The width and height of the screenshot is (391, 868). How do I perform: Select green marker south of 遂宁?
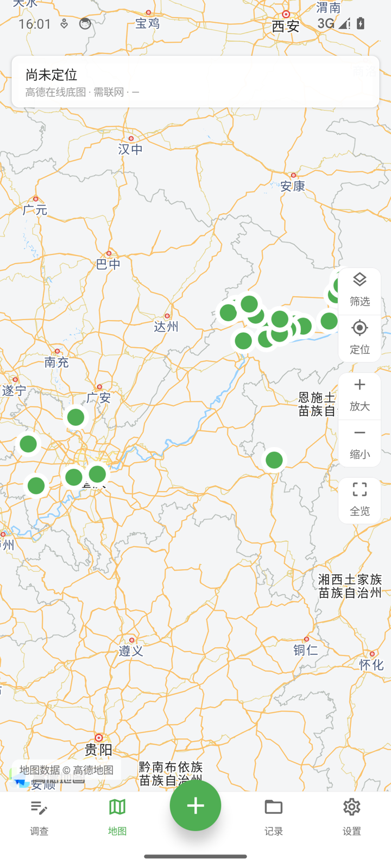tap(28, 444)
